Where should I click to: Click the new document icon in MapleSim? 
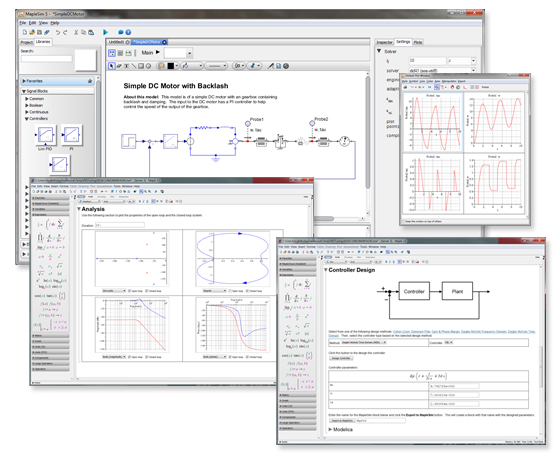click(x=25, y=32)
